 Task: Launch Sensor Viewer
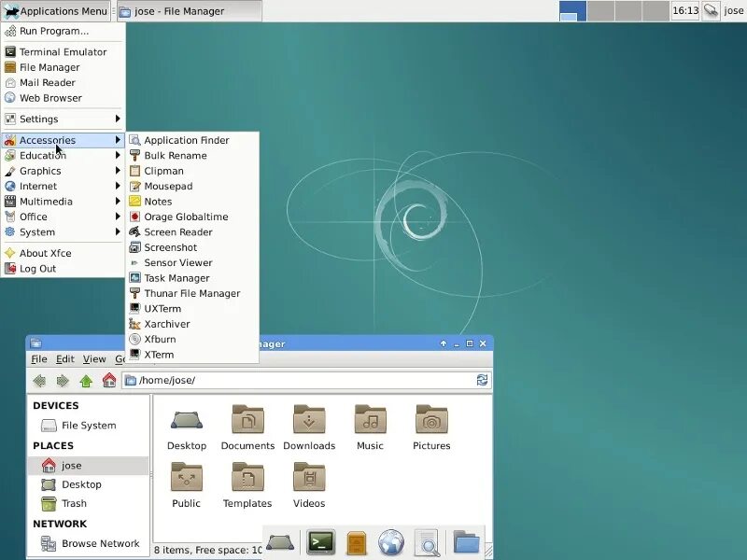192,262
